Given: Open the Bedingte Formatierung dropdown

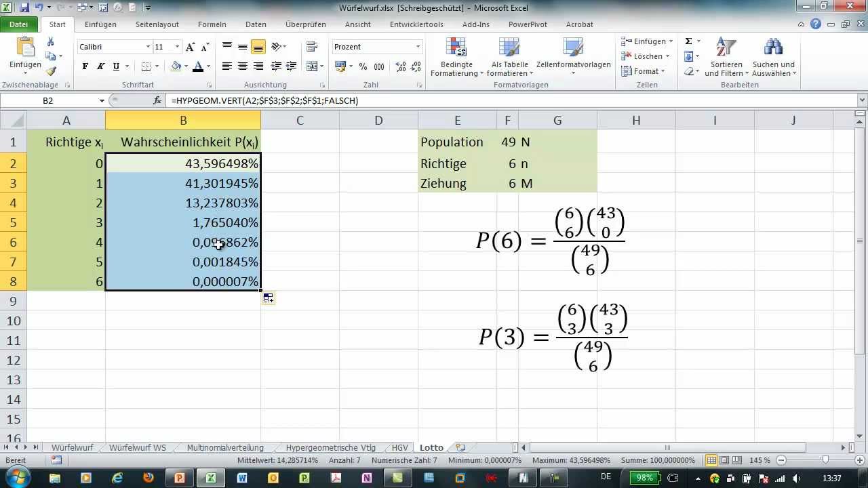Looking at the screenshot, I should tap(456, 58).
